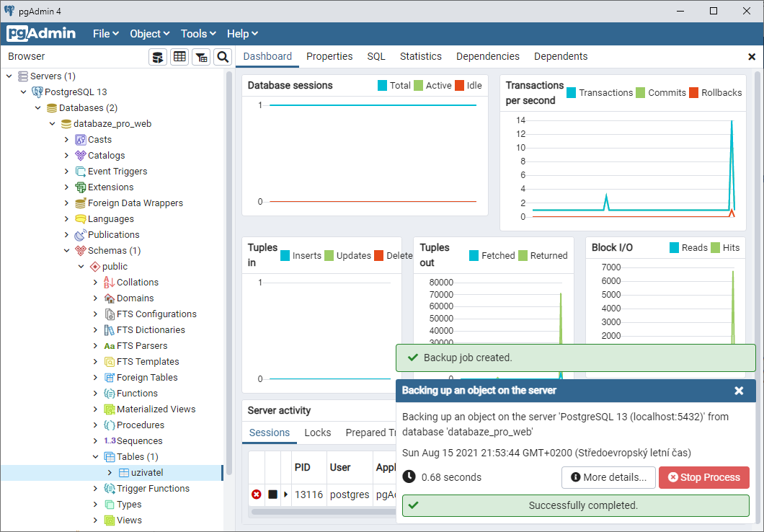
Task: Click the View Data grid icon
Action: [x=179, y=56]
